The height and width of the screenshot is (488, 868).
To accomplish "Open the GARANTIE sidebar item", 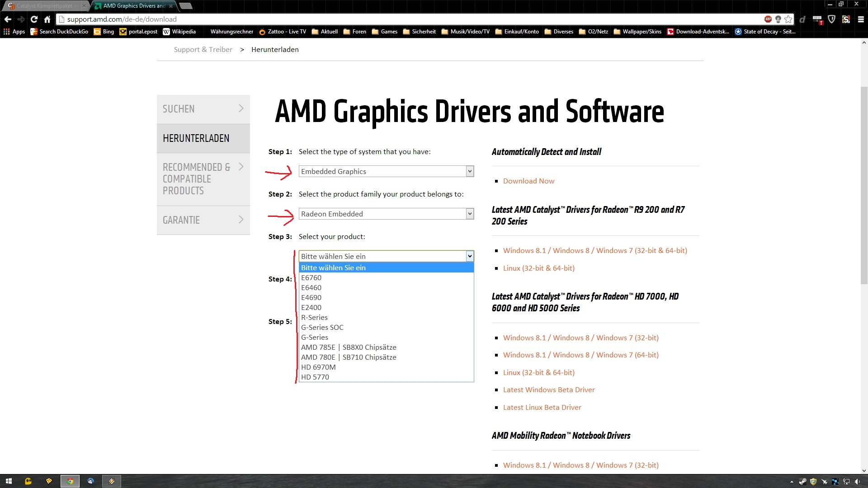I will click(x=203, y=220).
